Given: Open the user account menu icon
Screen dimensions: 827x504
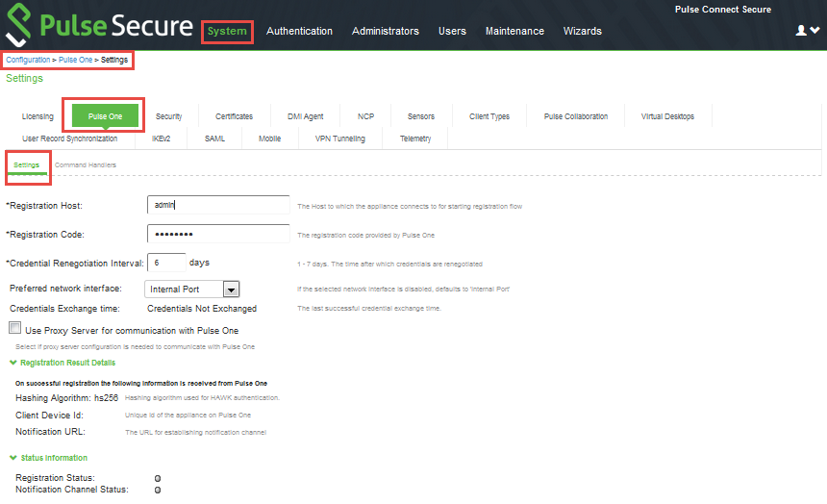Looking at the screenshot, I should (808, 31).
